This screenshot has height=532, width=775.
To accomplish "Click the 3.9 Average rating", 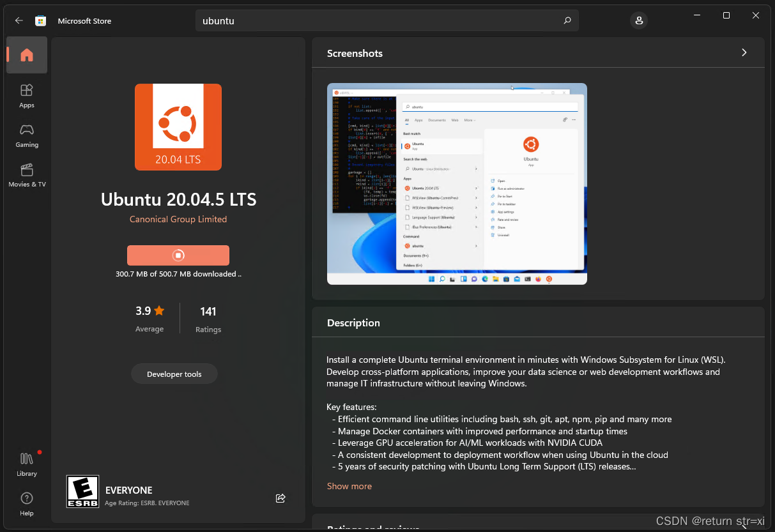I will [x=150, y=319].
